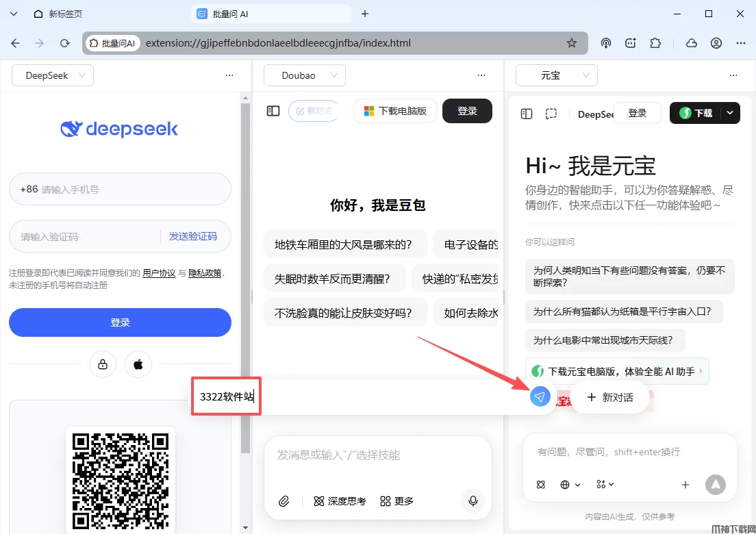The height and width of the screenshot is (534, 756).
Task: Open the DeepSeek panel three-dot menu
Action: pos(229,75)
